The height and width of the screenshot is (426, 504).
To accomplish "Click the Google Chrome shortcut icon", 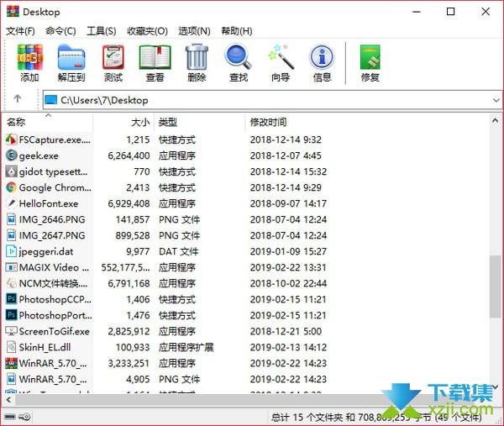I will (11, 187).
